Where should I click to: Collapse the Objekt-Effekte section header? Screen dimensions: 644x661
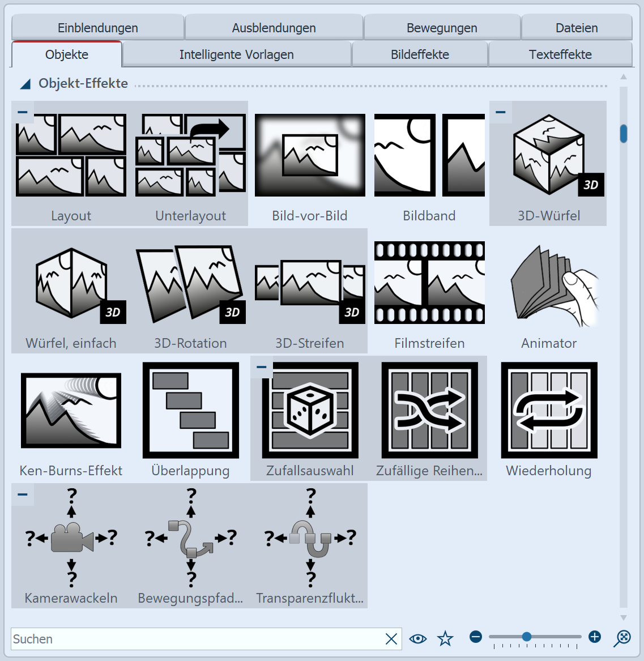tap(25, 83)
